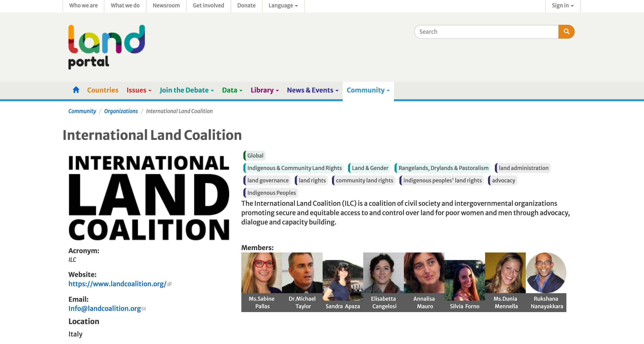
Task: Open the community land rights tag
Action: click(x=363, y=180)
